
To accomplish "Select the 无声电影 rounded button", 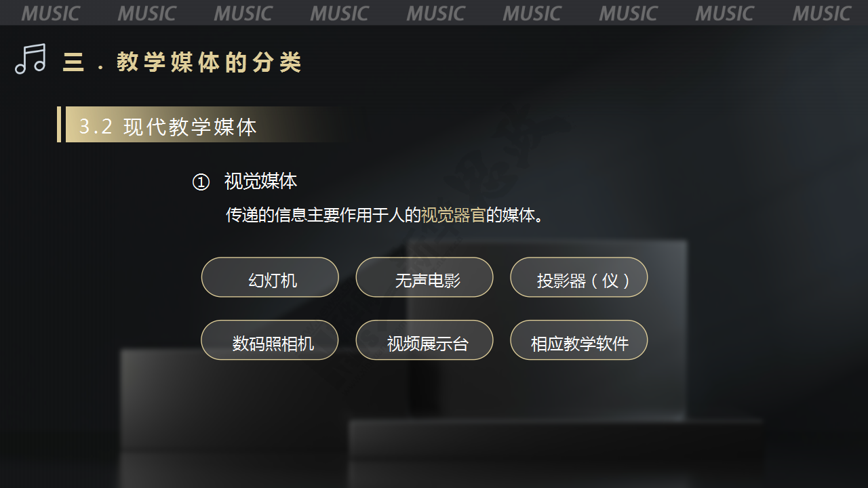I will [425, 277].
